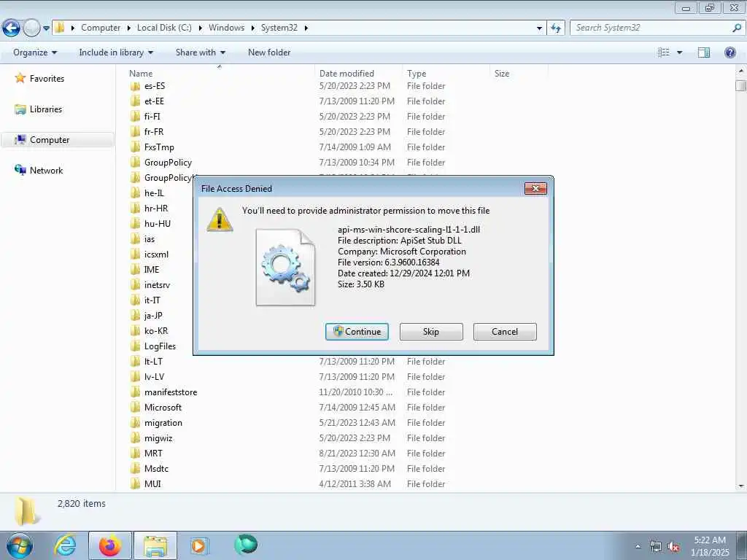Screen dimensions: 747x560
Task: Open the view options dropdown arrow
Action: pyautogui.click(x=680, y=52)
